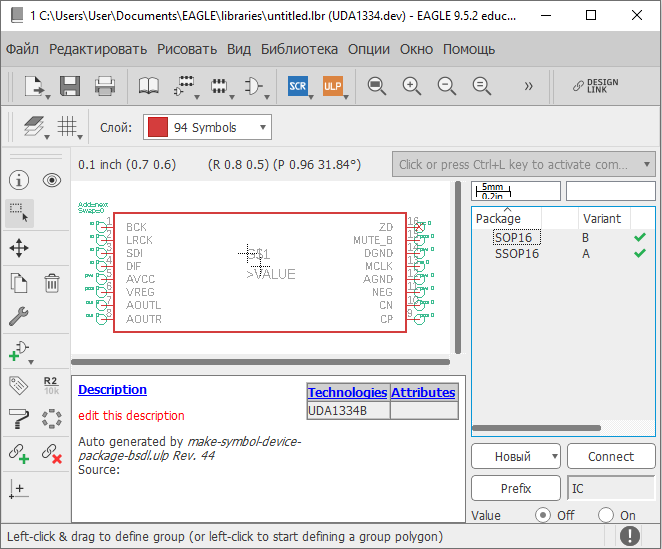The height and width of the screenshot is (549, 662).
Task: Click the canvas vertical scrollbar
Action: 458,268
